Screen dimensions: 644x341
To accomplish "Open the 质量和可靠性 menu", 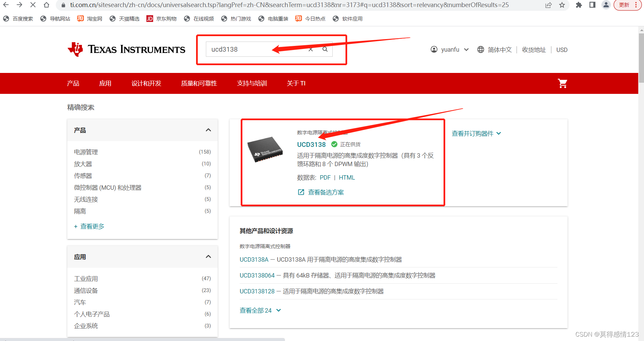I will [199, 83].
